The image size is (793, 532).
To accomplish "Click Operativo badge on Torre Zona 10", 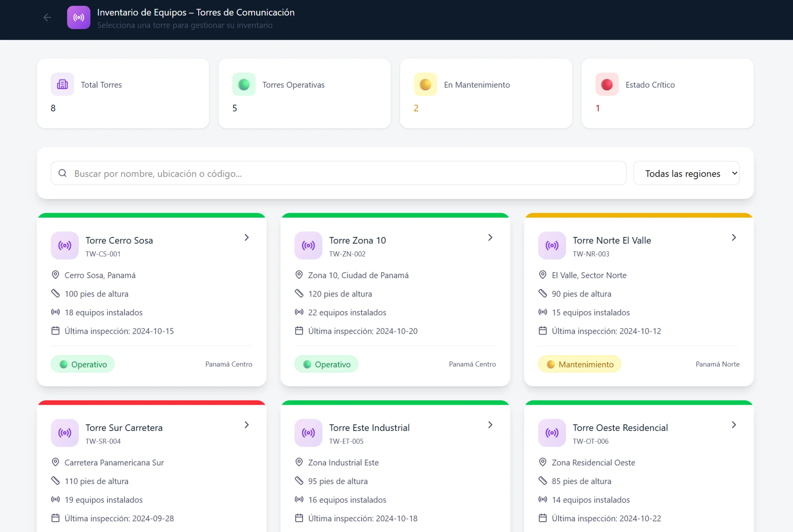I will [326, 364].
